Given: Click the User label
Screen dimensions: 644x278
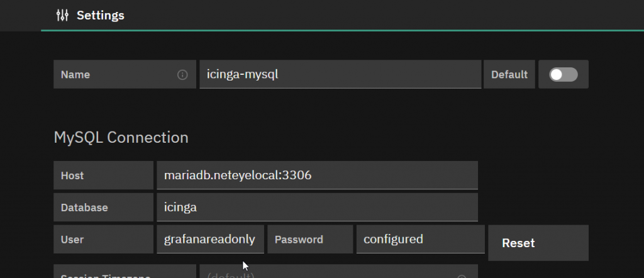Looking at the screenshot, I should point(72,240).
